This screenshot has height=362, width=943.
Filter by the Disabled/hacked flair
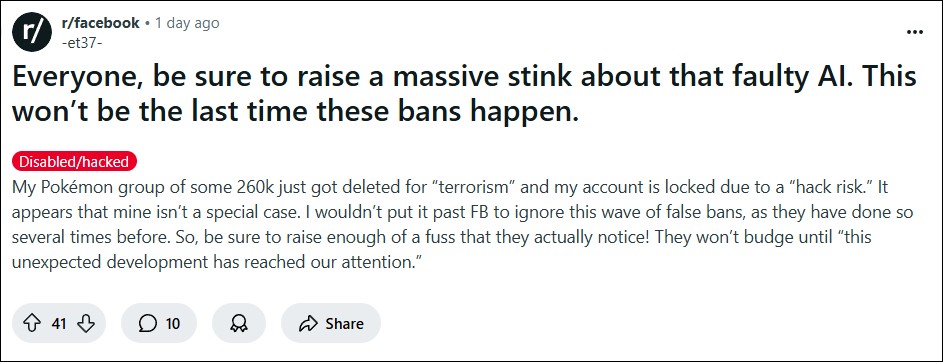(74, 161)
